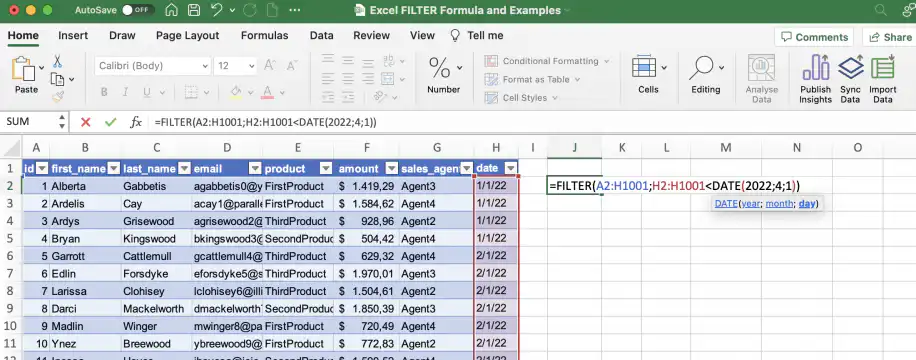
Task: Click the Orientation icon
Action: (x=381, y=96)
